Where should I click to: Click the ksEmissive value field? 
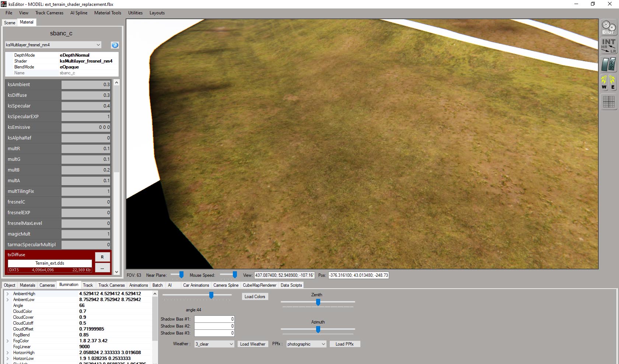(x=86, y=127)
